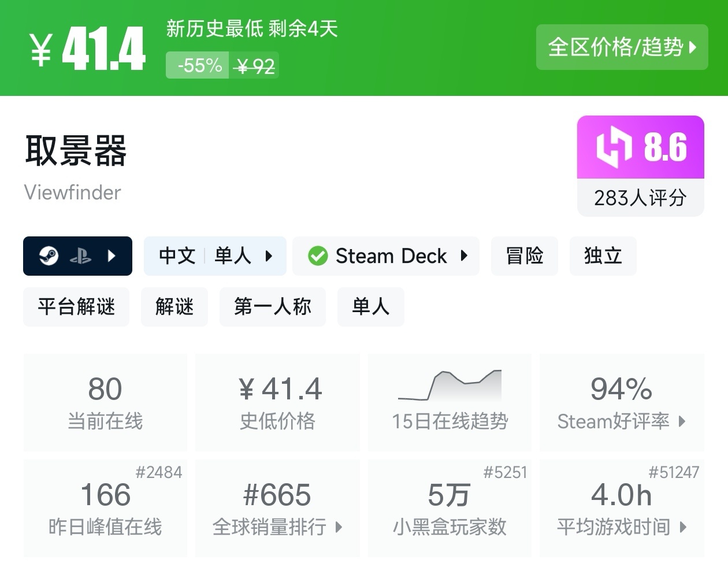Viewport: 728px width, 567px height.
Task: Open the Steam好评率 94% details
Action: click(x=621, y=402)
